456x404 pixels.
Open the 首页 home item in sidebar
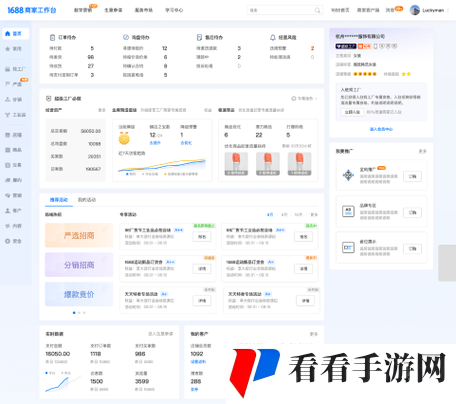[16, 34]
